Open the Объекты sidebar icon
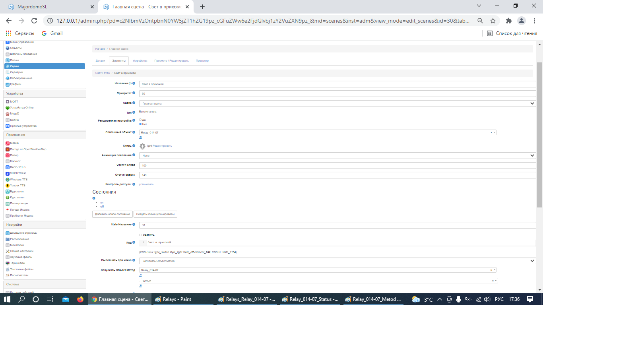 coord(8,48)
